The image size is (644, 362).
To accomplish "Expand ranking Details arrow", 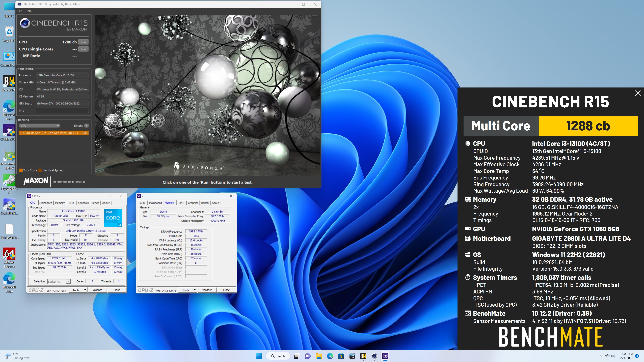I will 87,126.
